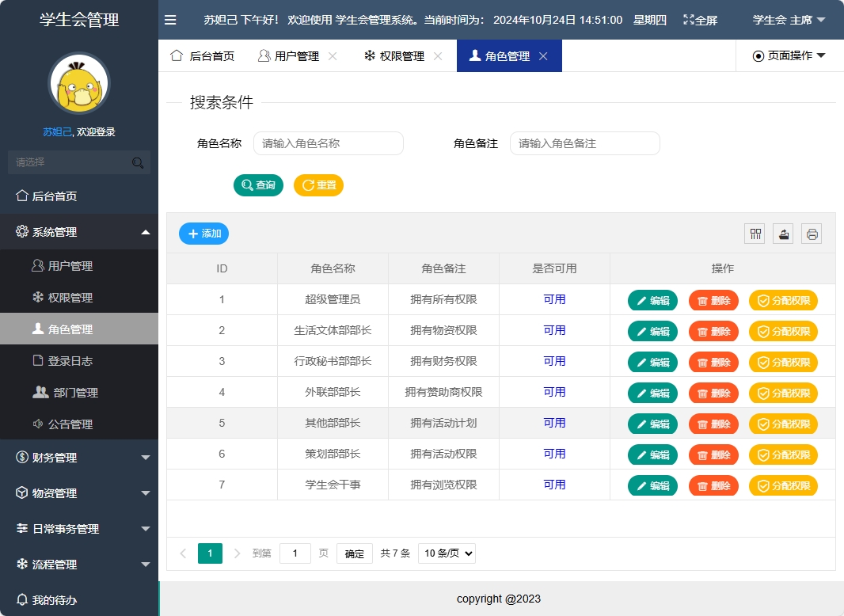Click the 角色名称 input field
This screenshot has width=844, height=616.
coord(328,143)
